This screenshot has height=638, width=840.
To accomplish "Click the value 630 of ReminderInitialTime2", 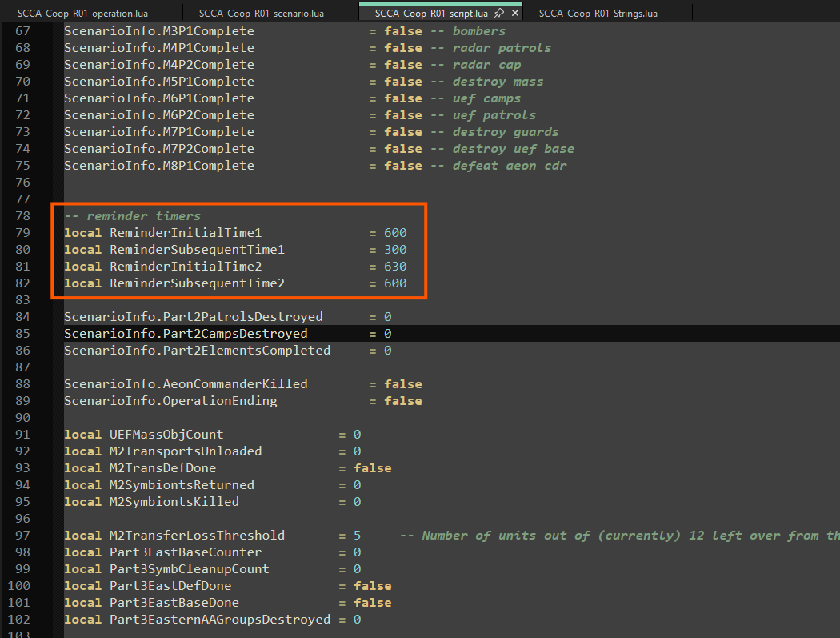I will tap(395, 267).
